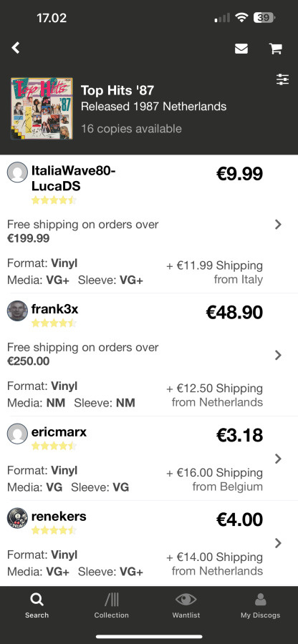The image size is (298, 644).
Task: Tap frank3x seller avatar
Action: tap(17, 311)
